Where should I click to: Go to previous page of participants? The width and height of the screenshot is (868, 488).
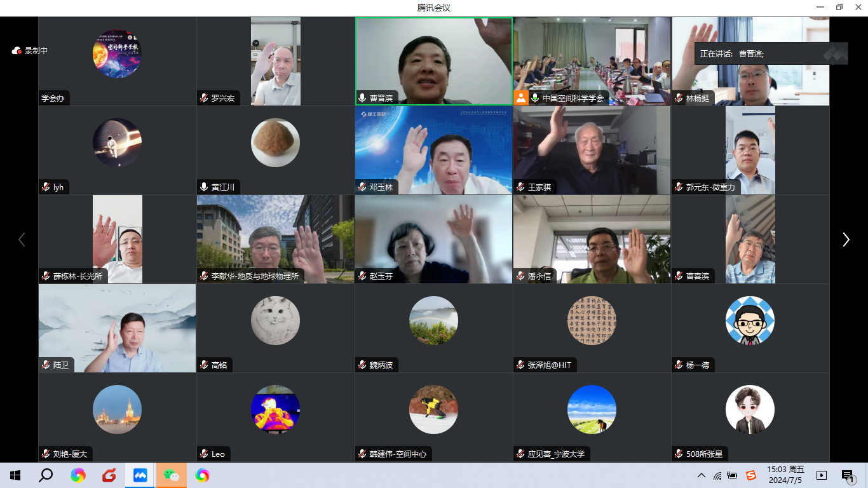click(22, 239)
